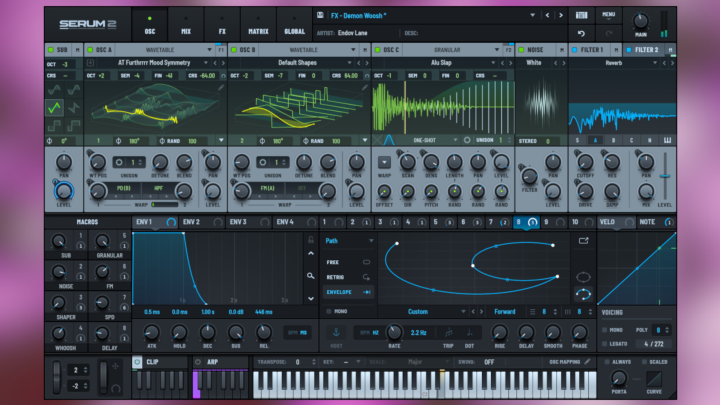Open the Custom LFO shape dropdown
Viewport: 720px width, 405px height.
(463, 311)
